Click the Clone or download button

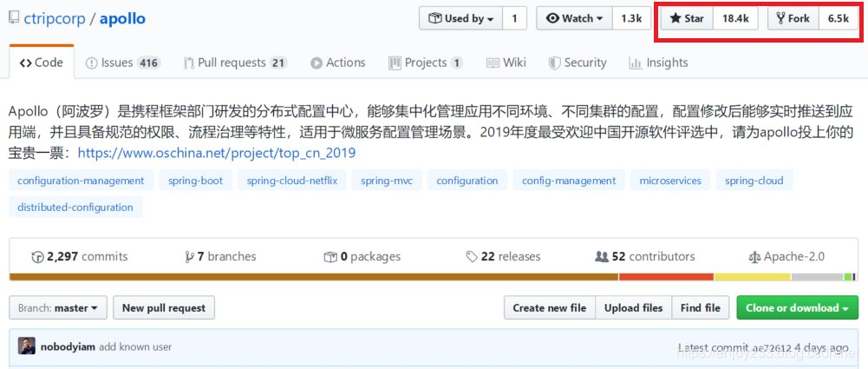click(x=797, y=307)
